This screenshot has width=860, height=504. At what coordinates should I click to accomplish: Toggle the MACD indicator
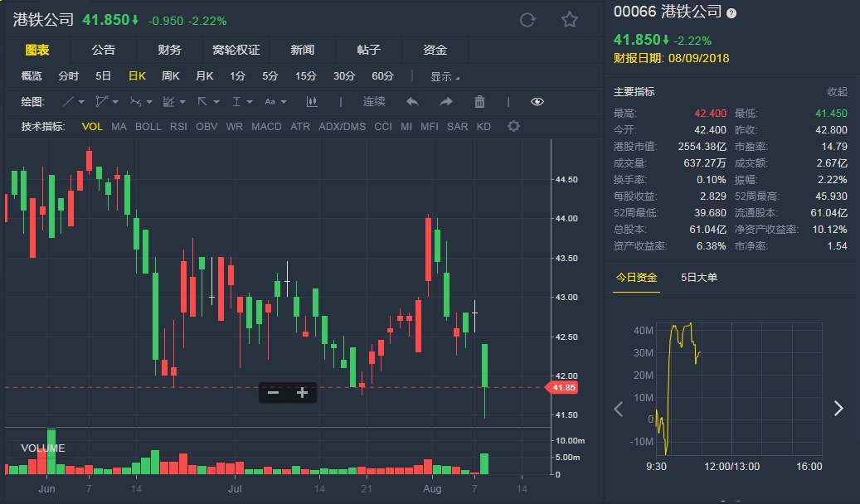pyautogui.click(x=266, y=127)
